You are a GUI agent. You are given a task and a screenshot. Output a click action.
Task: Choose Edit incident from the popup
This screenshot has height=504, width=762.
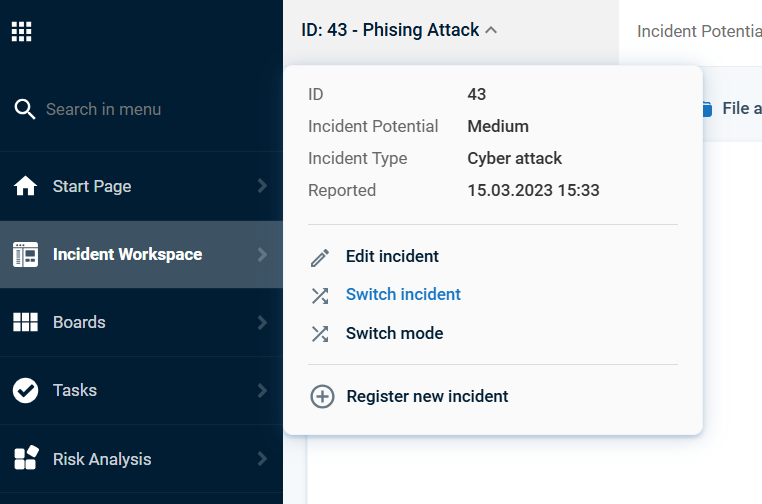pyautogui.click(x=392, y=256)
